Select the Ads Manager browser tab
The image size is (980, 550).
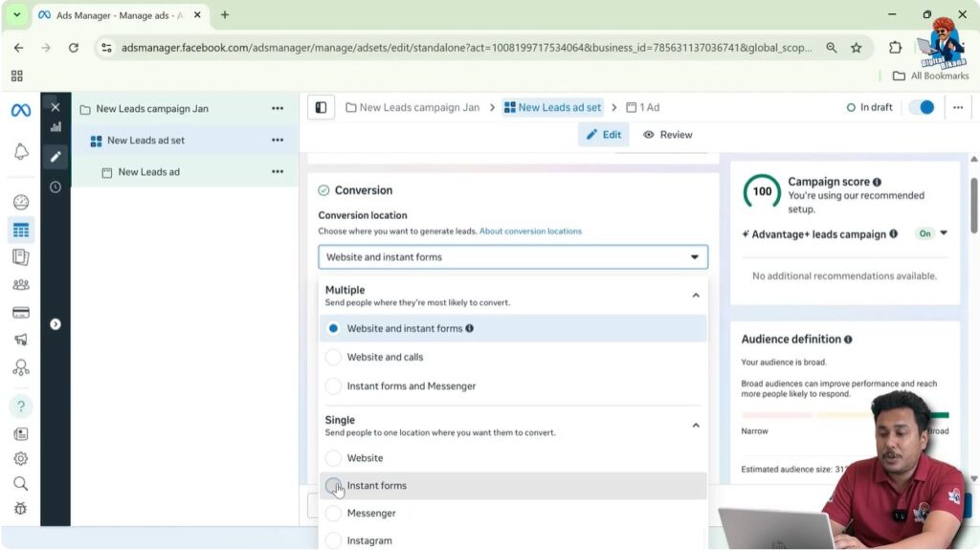(x=118, y=15)
